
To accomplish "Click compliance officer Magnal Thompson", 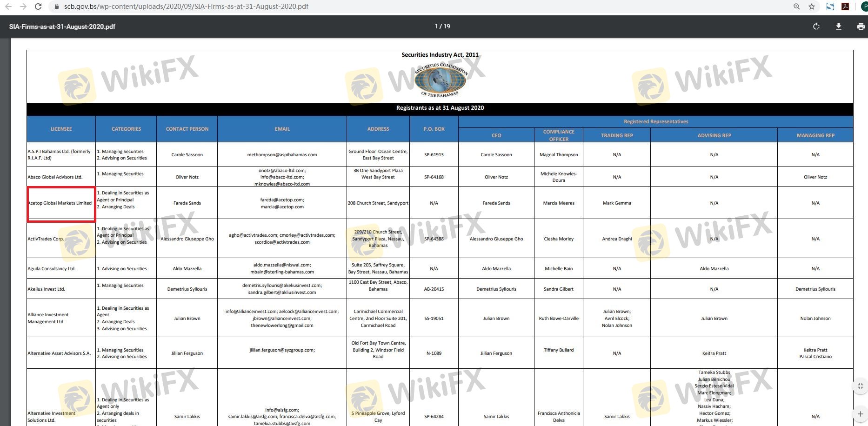I will (x=559, y=155).
